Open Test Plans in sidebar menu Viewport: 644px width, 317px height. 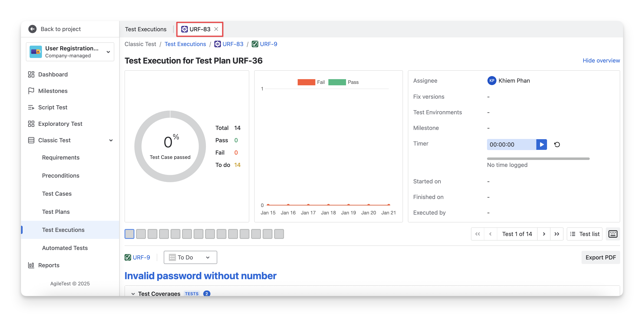coord(56,212)
